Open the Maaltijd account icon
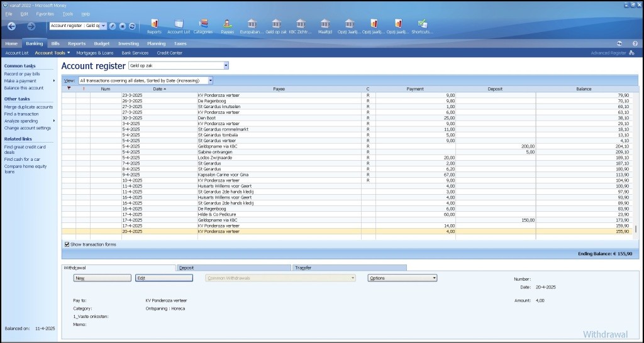Viewport: 644px width, 343px height. (325, 26)
